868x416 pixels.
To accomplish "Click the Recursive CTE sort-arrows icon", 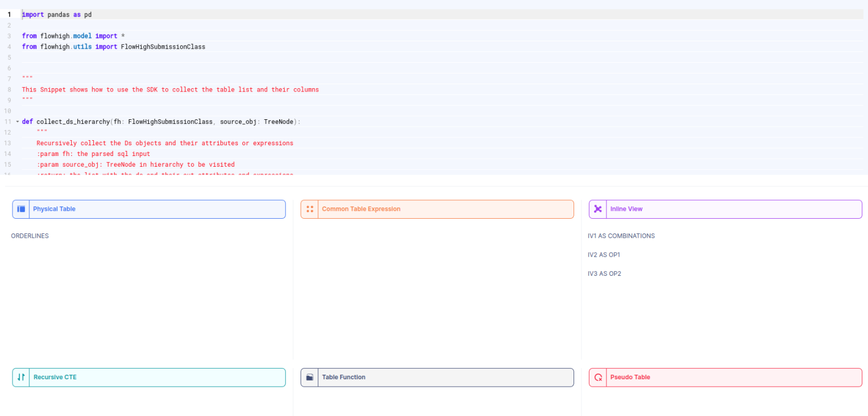I will (x=20, y=377).
